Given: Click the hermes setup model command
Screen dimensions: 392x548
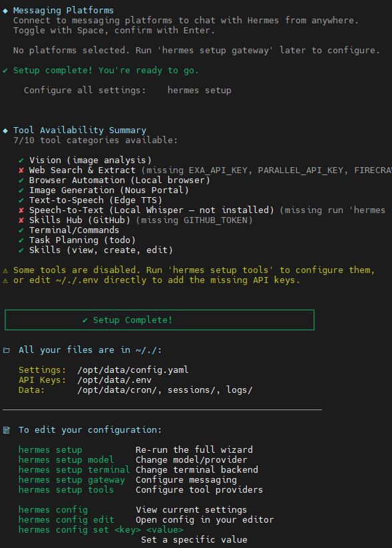Looking at the screenshot, I should click(x=66, y=460).
